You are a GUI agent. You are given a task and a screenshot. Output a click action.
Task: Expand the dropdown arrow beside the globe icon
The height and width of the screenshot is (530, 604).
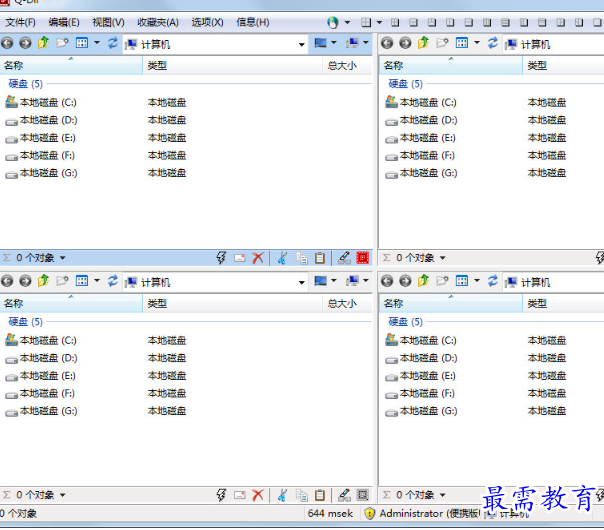coord(347,23)
